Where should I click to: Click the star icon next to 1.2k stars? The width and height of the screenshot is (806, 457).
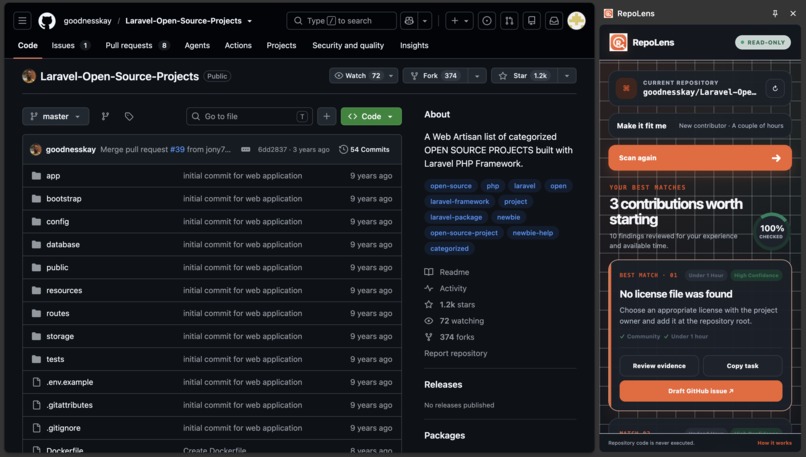click(x=429, y=304)
